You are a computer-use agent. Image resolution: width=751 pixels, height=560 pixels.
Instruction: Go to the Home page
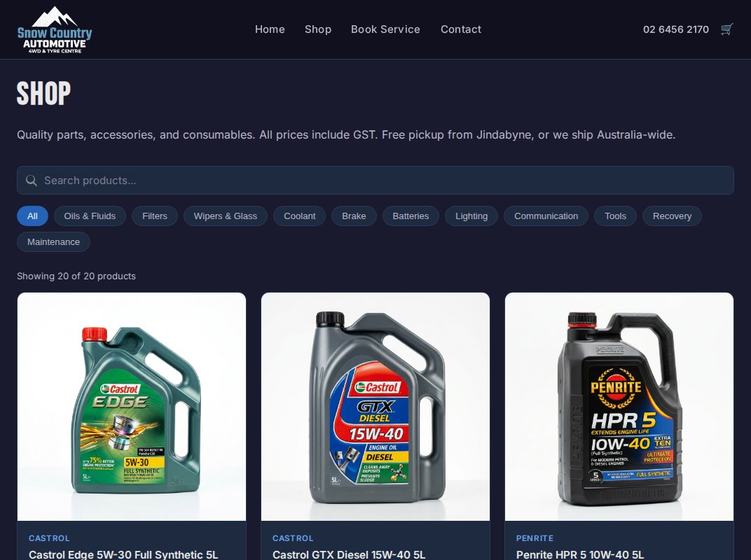coord(270,29)
